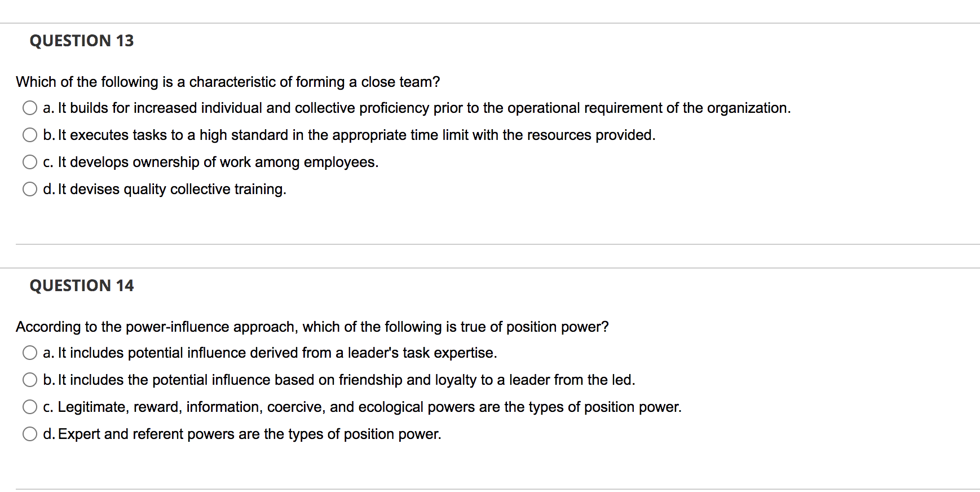
Task: Click the Question 13 prompt text
Action: tap(228, 82)
